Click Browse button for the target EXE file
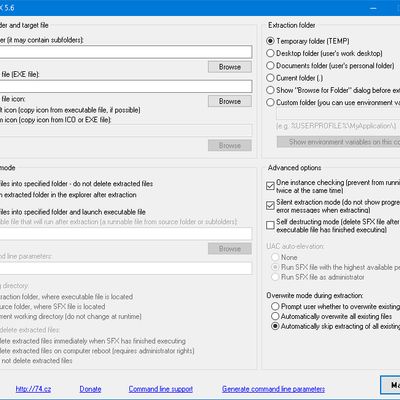Screen dimensions: 400x400 [x=230, y=101]
